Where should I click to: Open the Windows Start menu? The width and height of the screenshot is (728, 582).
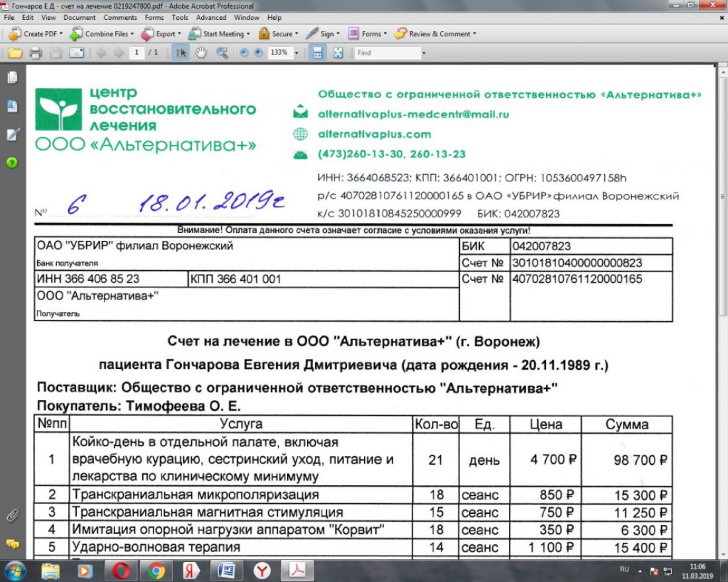[14, 571]
